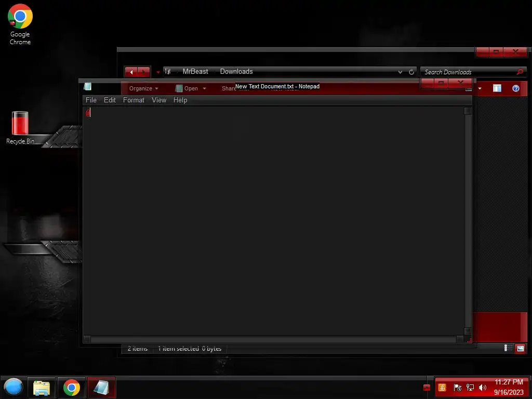Open recent locations dropdown in Explorer

tap(158, 72)
